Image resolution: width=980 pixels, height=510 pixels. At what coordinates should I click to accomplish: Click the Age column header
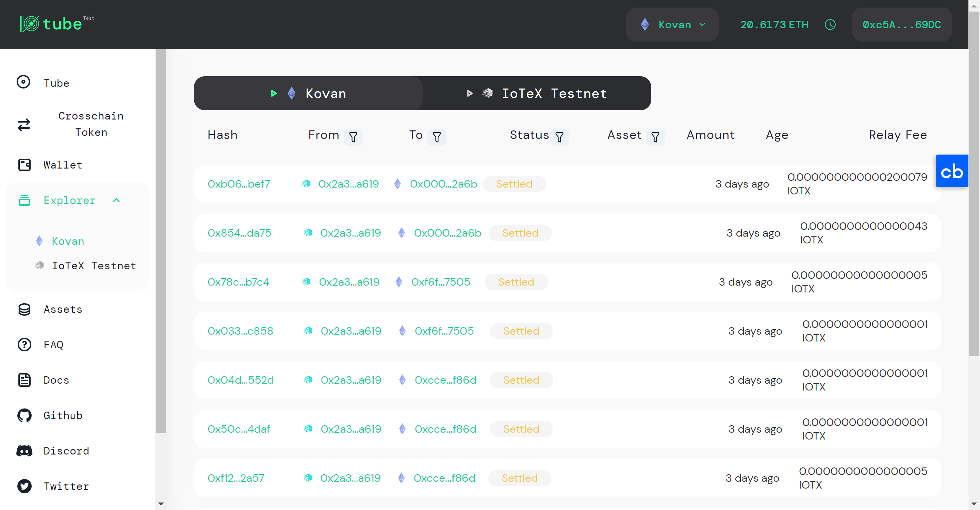pyautogui.click(x=777, y=135)
